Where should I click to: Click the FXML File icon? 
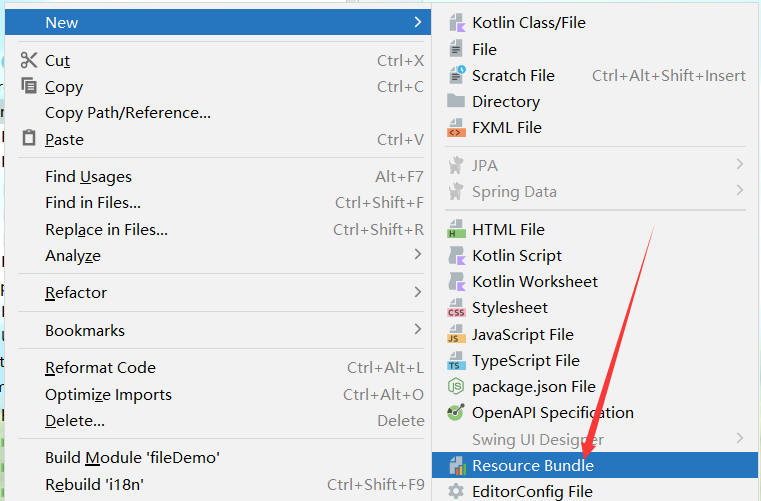[456, 128]
